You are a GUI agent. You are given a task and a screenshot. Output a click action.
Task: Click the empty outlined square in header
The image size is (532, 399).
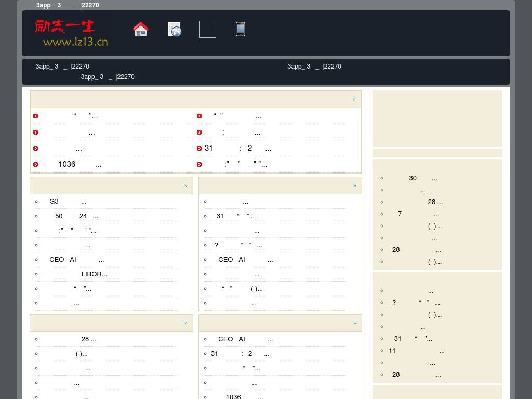[x=207, y=29]
